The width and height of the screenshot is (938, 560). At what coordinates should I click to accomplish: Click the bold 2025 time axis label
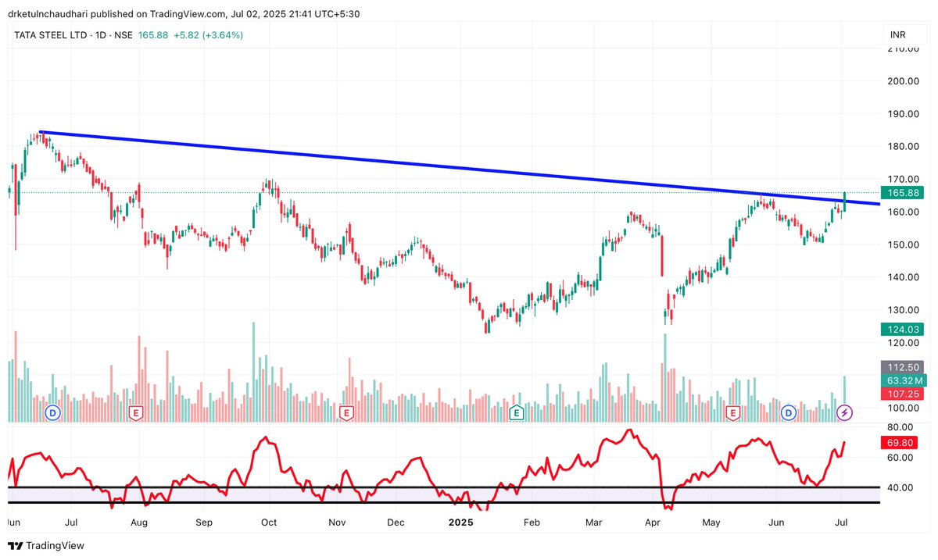[x=460, y=521]
